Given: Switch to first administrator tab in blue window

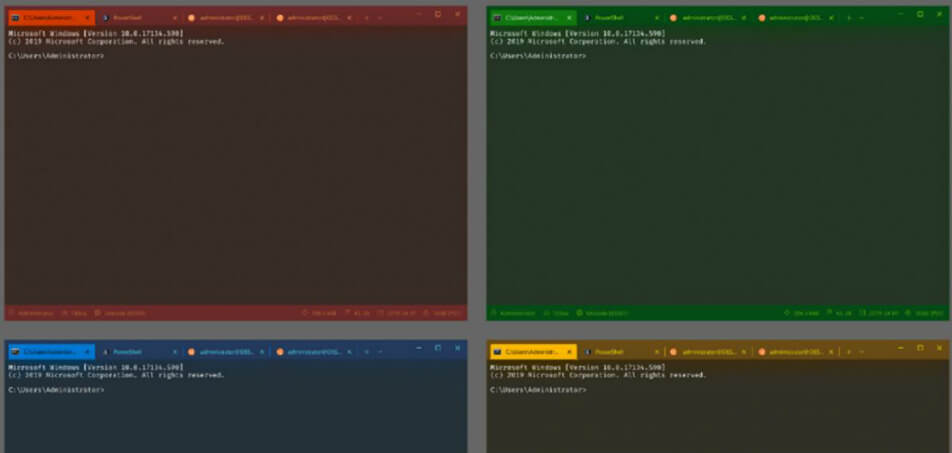Looking at the screenshot, I should click(x=226, y=352).
